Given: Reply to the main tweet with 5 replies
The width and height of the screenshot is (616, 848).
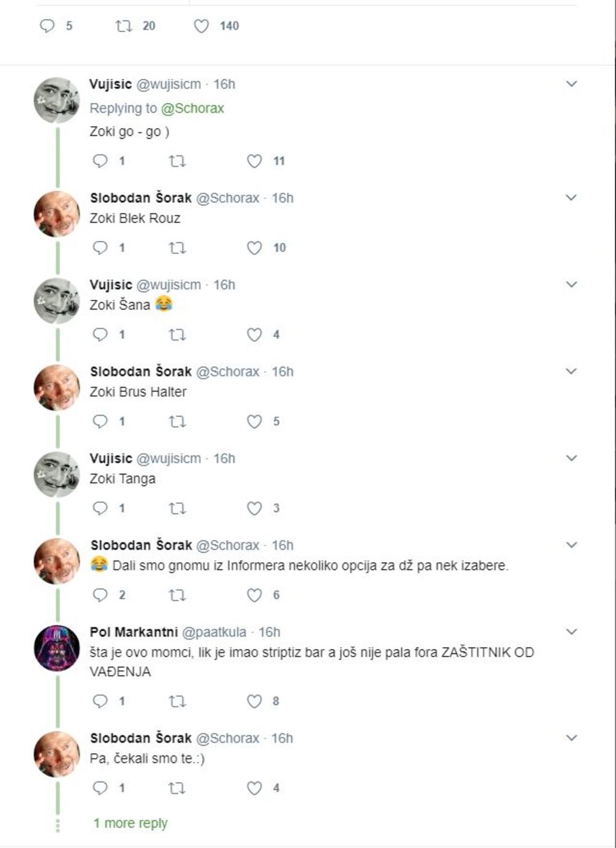Looking at the screenshot, I should pos(47,26).
